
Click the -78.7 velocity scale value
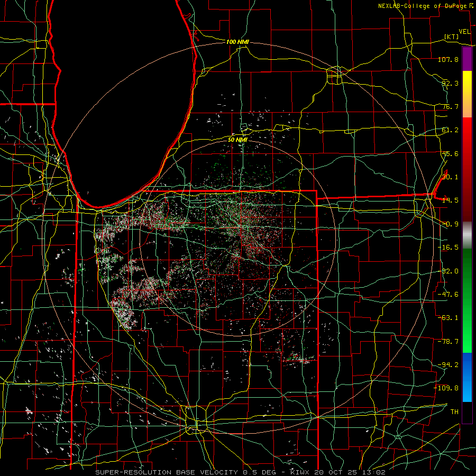pyautogui.click(x=448, y=342)
